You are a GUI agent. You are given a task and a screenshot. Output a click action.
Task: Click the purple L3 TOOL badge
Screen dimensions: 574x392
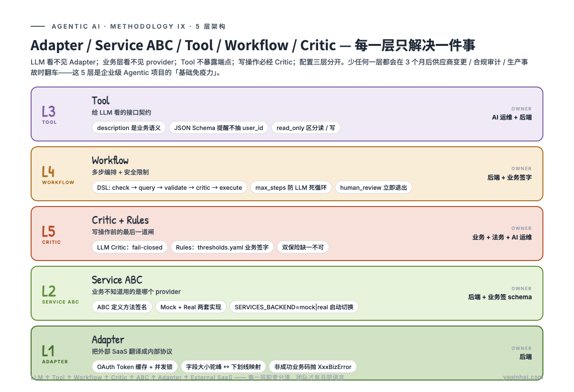pos(49,115)
